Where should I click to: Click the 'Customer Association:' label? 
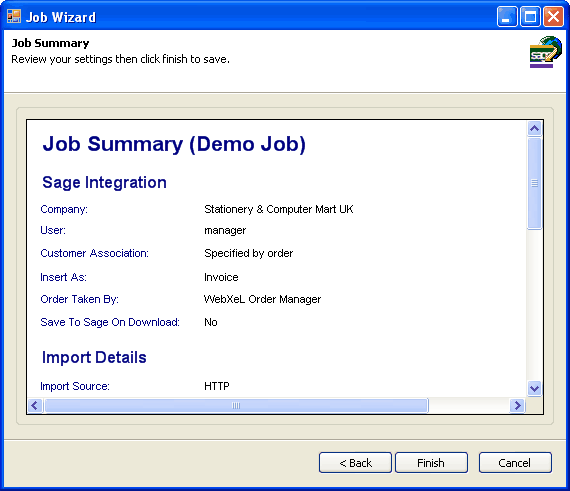click(x=95, y=253)
